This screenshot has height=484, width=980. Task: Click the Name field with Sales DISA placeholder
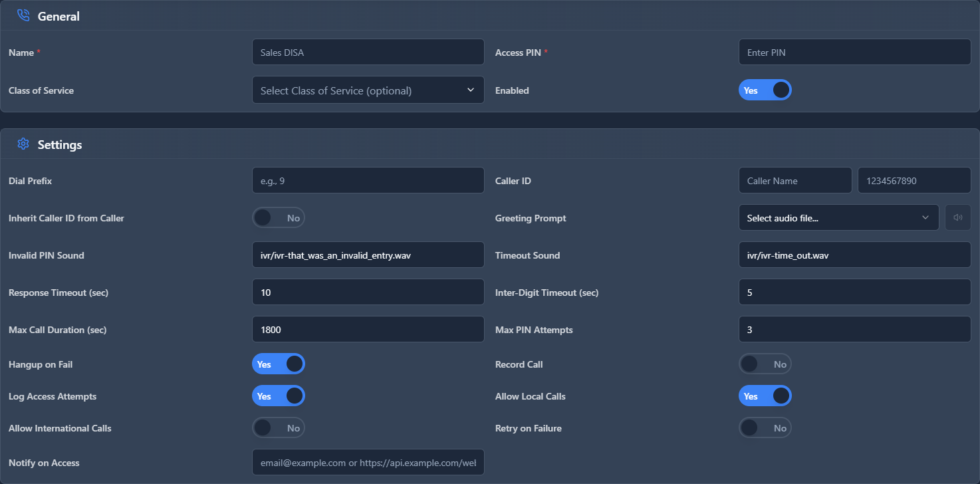(x=368, y=52)
